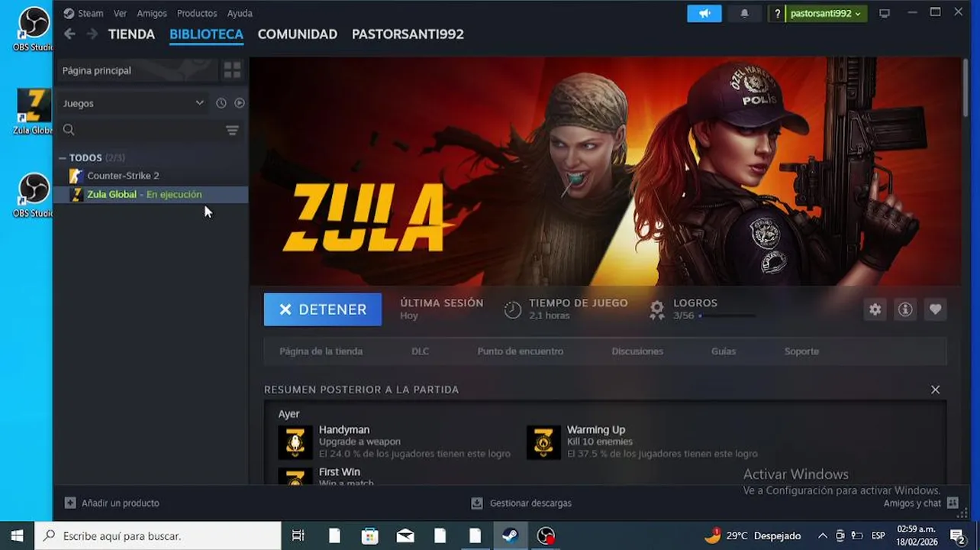Open Discusiones link
This screenshot has width=980, height=550.
tap(637, 351)
